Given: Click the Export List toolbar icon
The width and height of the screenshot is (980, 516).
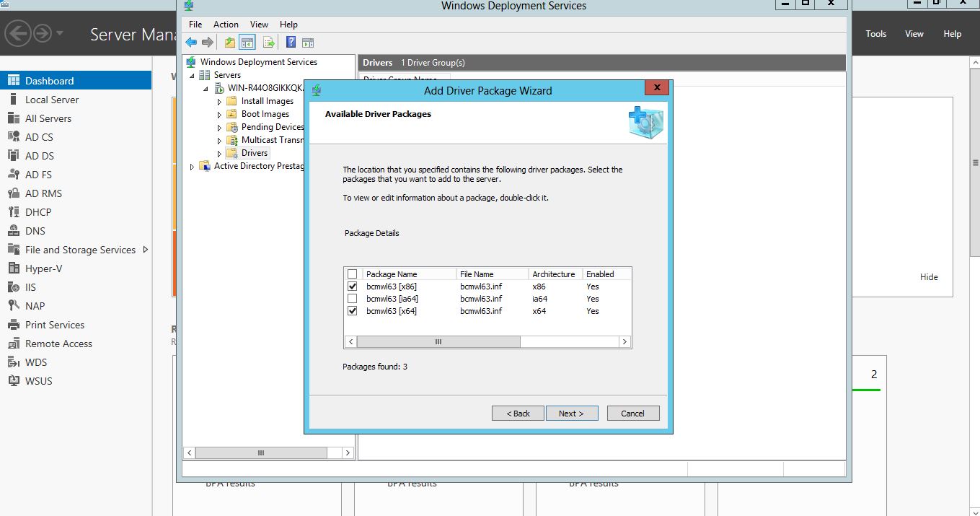Looking at the screenshot, I should pos(268,43).
